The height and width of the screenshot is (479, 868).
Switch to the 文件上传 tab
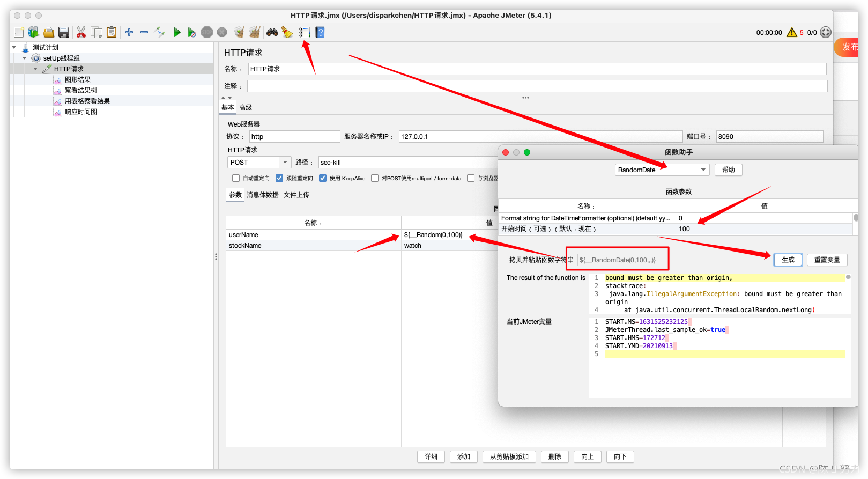coord(296,195)
